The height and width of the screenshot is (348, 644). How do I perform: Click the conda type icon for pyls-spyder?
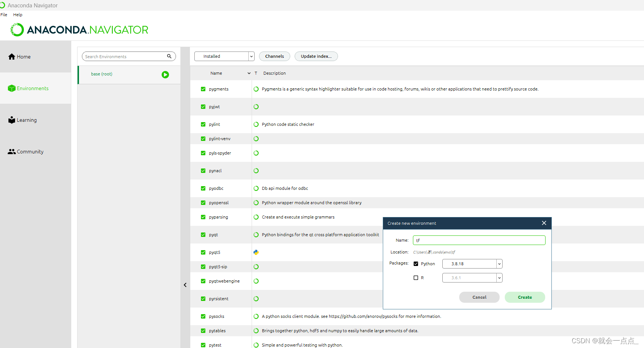point(256,153)
